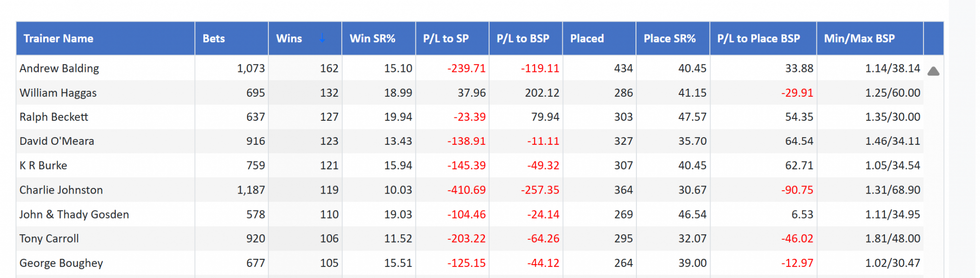Viewport: 980px width, 278px height.
Task: Click the Place SR% column header
Action: point(669,38)
